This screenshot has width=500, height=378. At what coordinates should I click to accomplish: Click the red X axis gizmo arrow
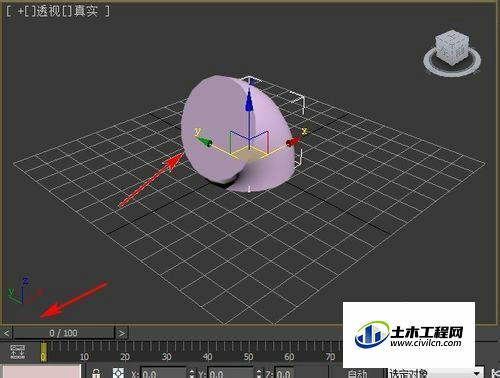[293, 142]
